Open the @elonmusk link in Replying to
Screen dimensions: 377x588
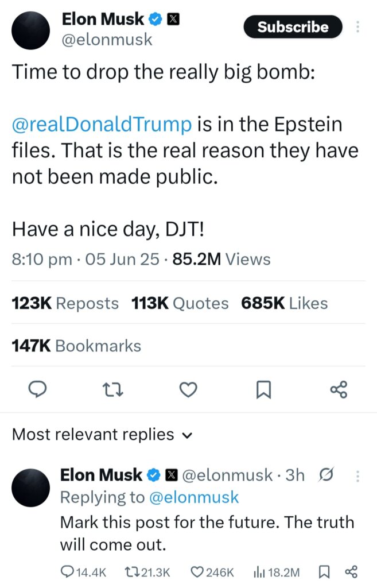coord(194,497)
